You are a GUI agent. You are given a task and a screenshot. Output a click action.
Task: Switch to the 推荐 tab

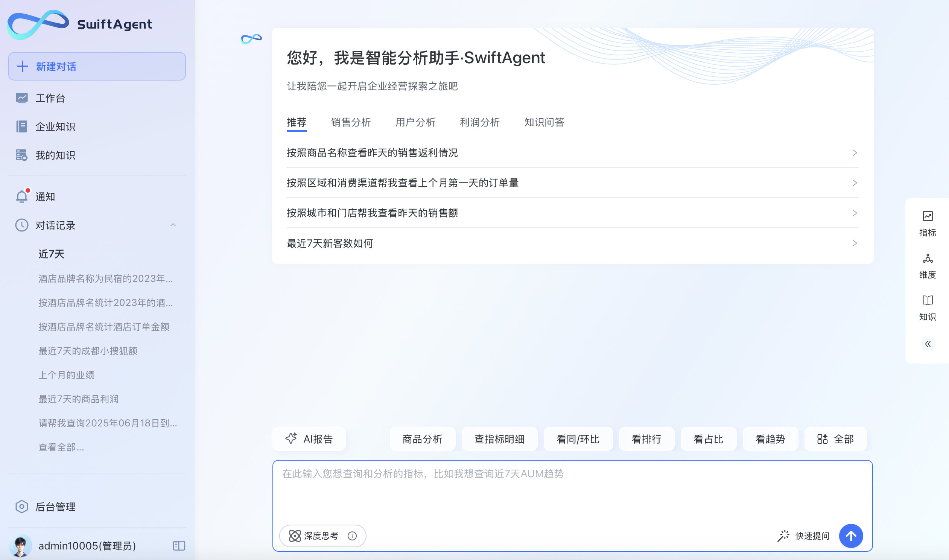click(297, 122)
